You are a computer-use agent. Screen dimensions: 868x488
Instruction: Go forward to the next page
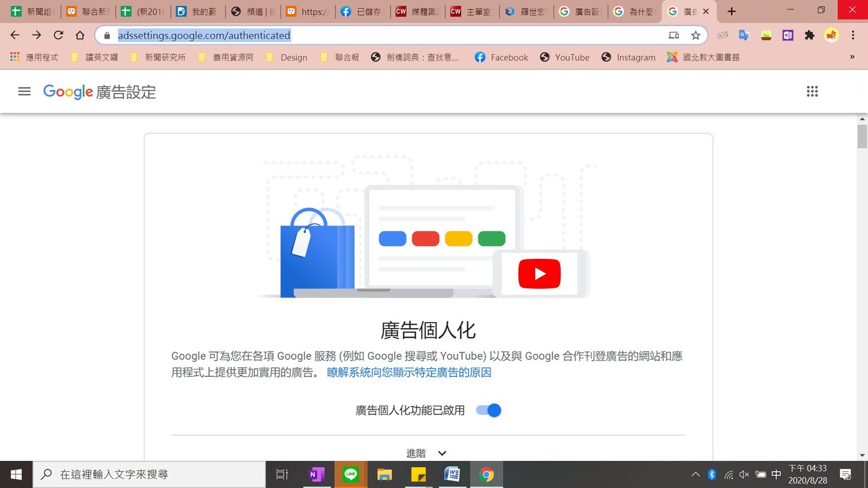(37, 35)
